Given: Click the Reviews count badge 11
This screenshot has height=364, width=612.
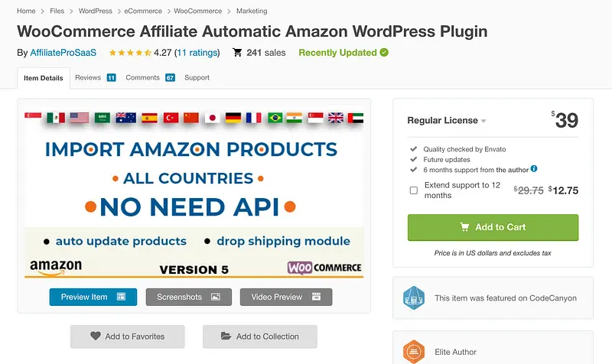Looking at the screenshot, I should [x=111, y=78].
